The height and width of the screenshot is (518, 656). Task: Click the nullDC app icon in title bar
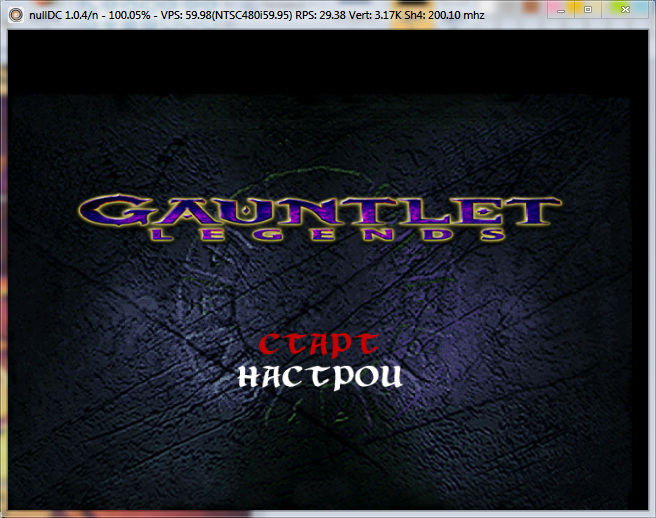click(16, 15)
